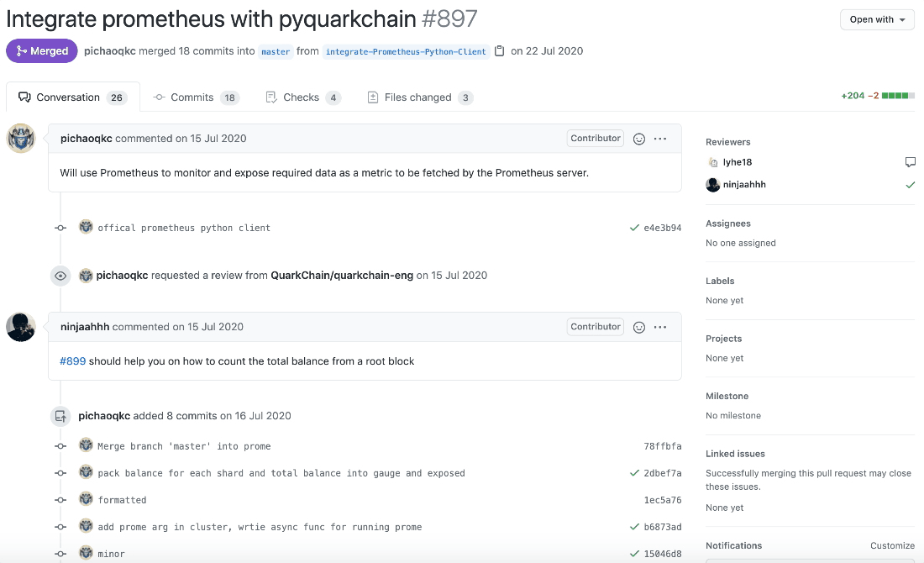Click Contributor badge on pichaoqkc comment

click(x=596, y=138)
